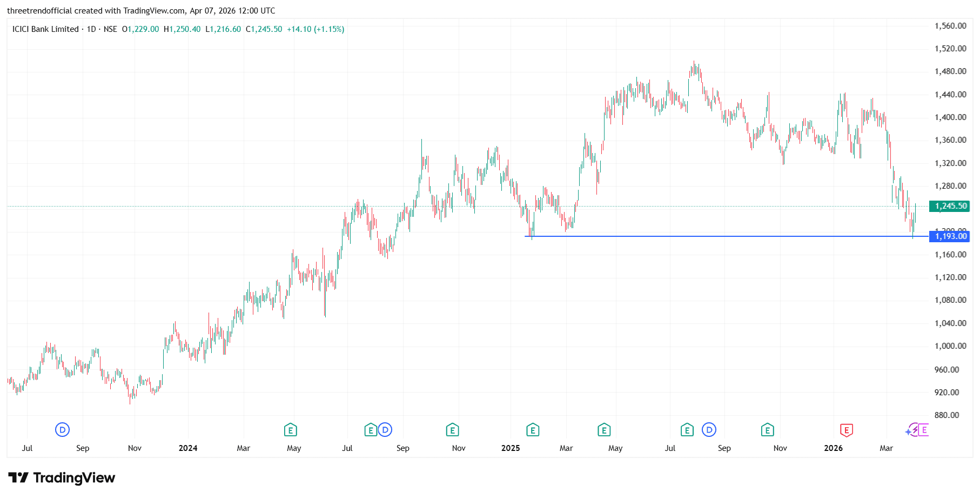Click the blue 1,193.00 price line label

coord(949,236)
